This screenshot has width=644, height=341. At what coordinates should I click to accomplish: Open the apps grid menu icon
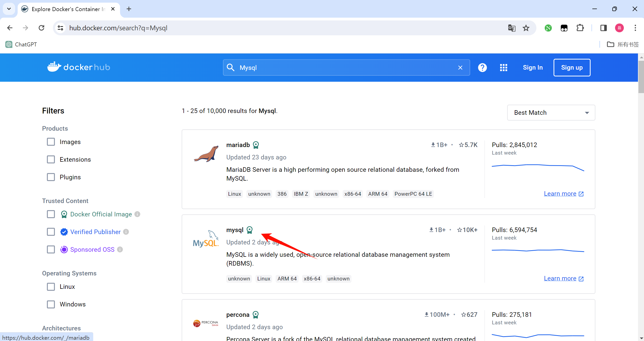pos(503,68)
